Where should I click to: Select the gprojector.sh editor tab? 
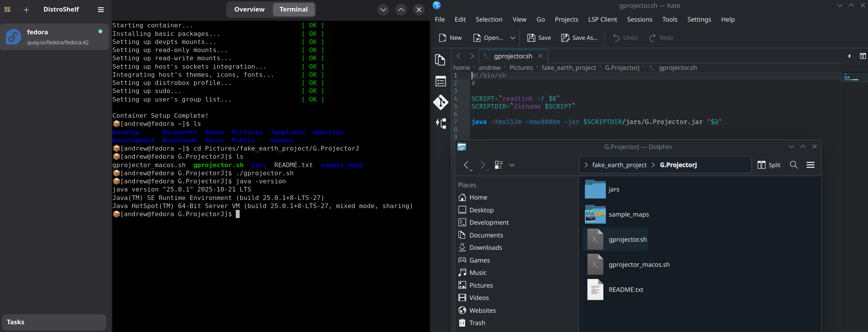click(513, 56)
